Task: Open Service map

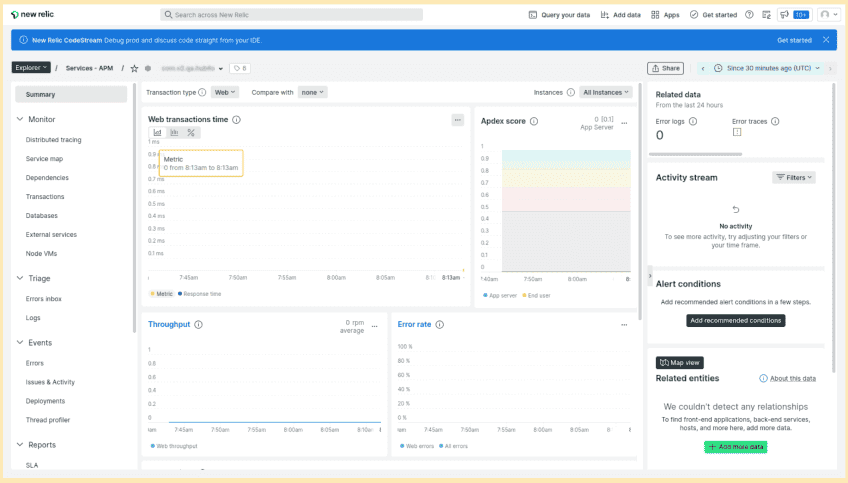Action: coord(44,158)
